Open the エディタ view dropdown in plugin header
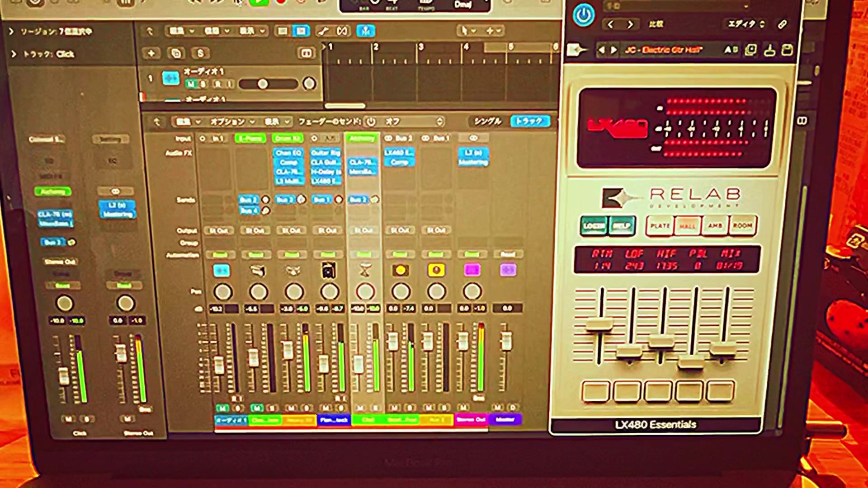868x488 pixels. coord(746,24)
